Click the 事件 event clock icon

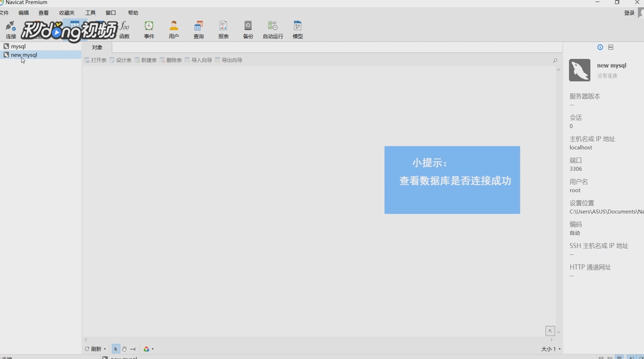pos(149,29)
